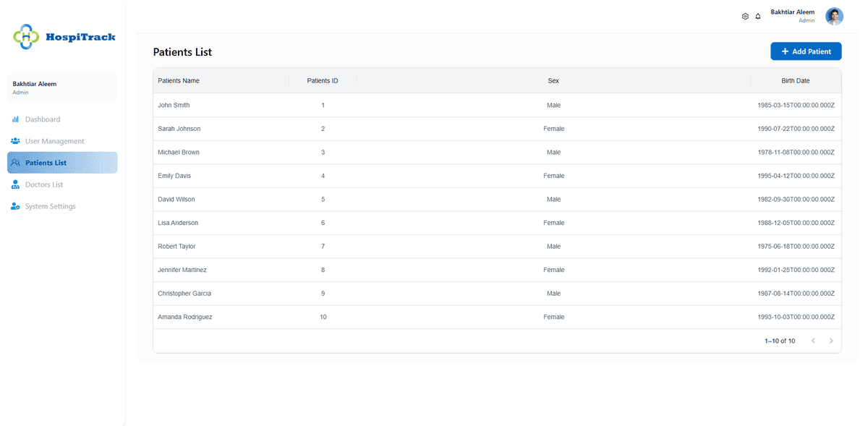Click birth date 1982-09-30T00:00:00.000Z
The height and width of the screenshot is (426, 868).
pos(796,199)
